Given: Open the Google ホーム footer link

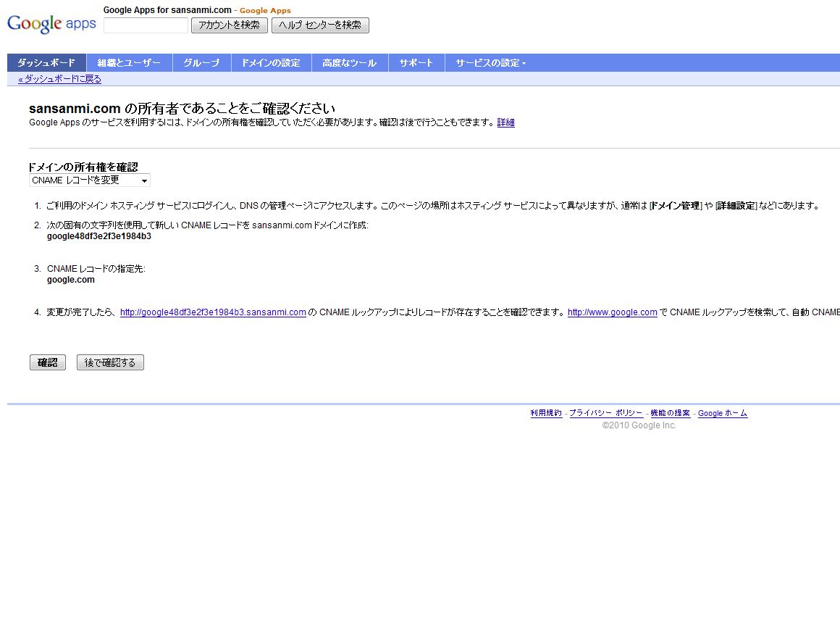Looking at the screenshot, I should [723, 413].
